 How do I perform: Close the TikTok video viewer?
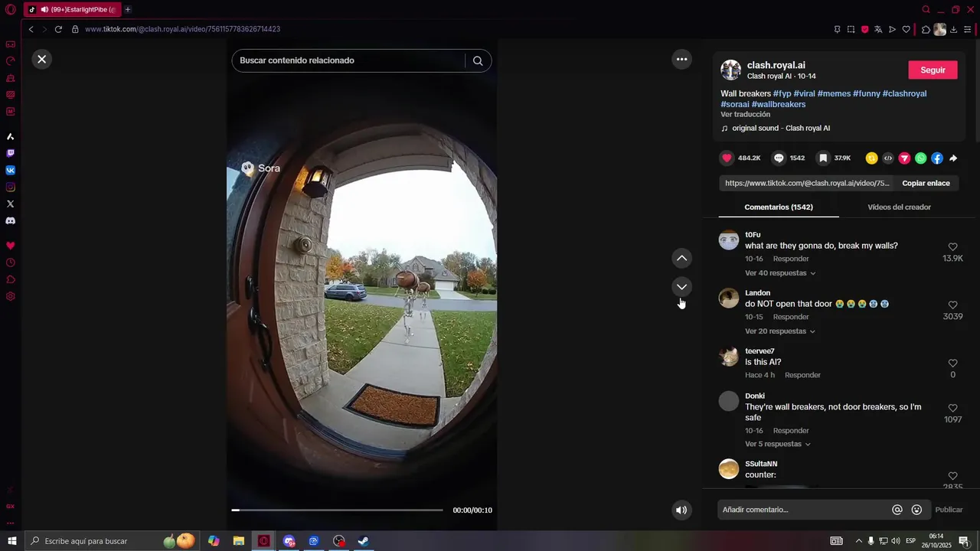pyautogui.click(x=42, y=59)
